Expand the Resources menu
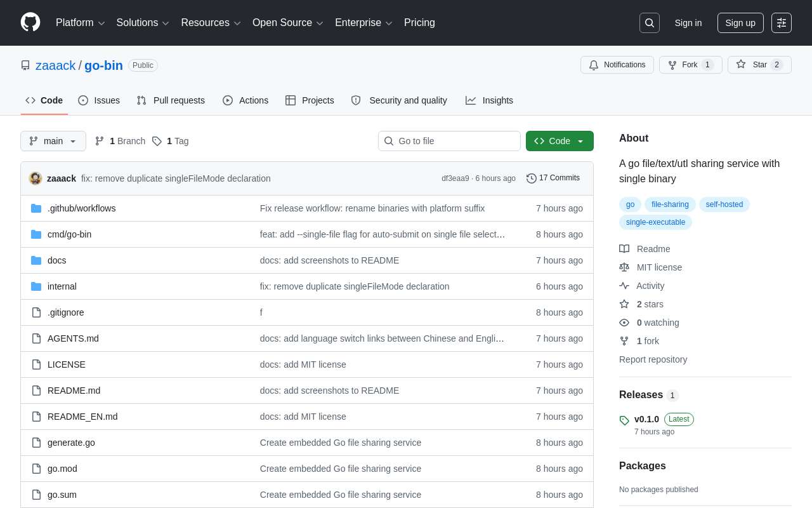The width and height of the screenshot is (812, 508). (x=211, y=23)
